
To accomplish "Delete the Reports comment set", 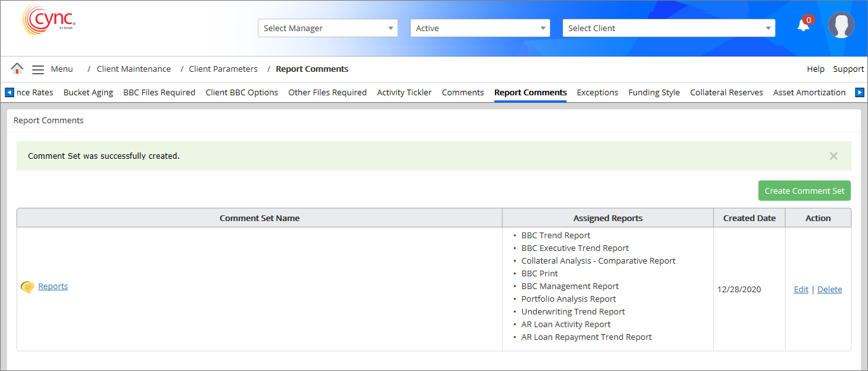I will 829,290.
